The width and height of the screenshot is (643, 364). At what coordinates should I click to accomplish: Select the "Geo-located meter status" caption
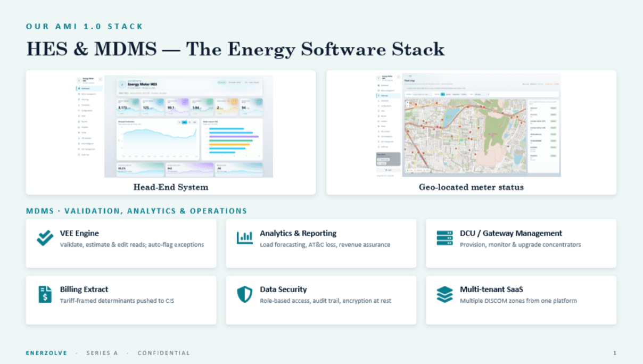click(471, 187)
